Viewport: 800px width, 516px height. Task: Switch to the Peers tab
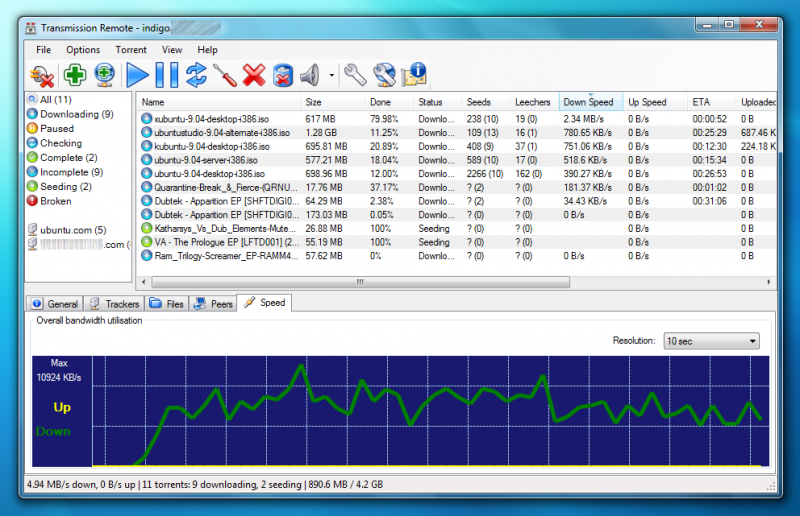click(x=213, y=304)
